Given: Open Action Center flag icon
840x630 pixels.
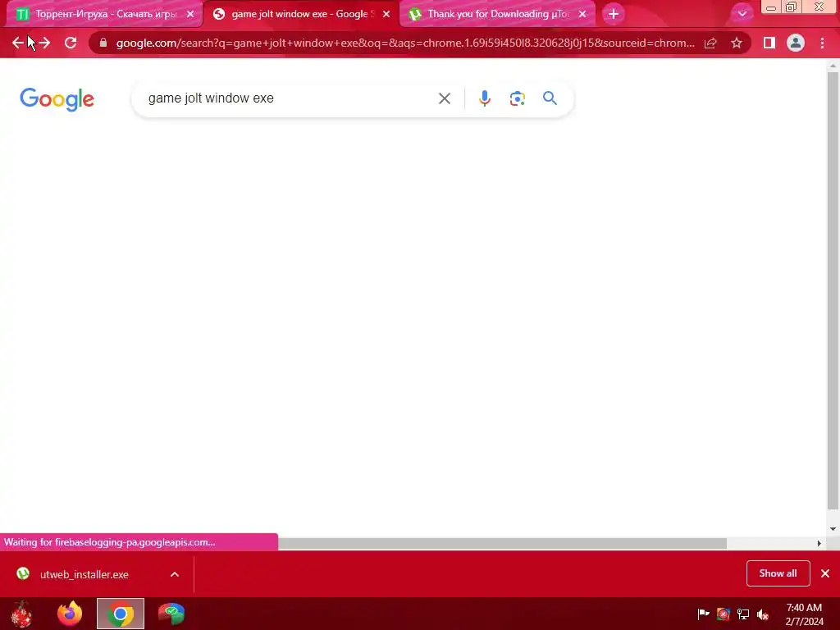Looking at the screenshot, I should 703,614.
